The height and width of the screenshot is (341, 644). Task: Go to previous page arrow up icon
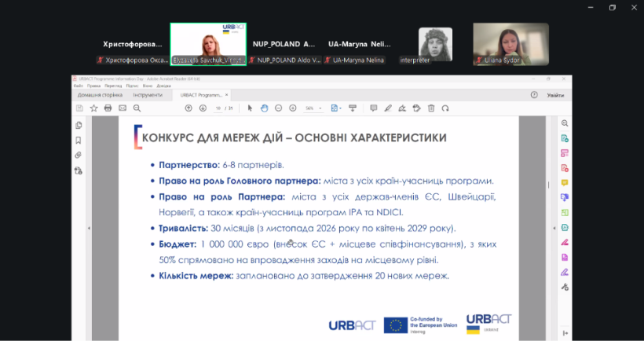pyautogui.click(x=188, y=108)
